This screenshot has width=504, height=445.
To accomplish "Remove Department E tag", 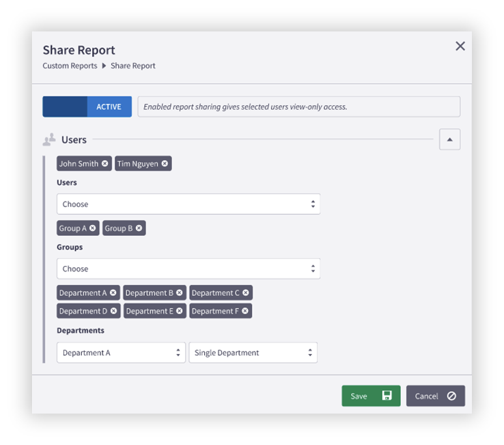I will click(180, 311).
